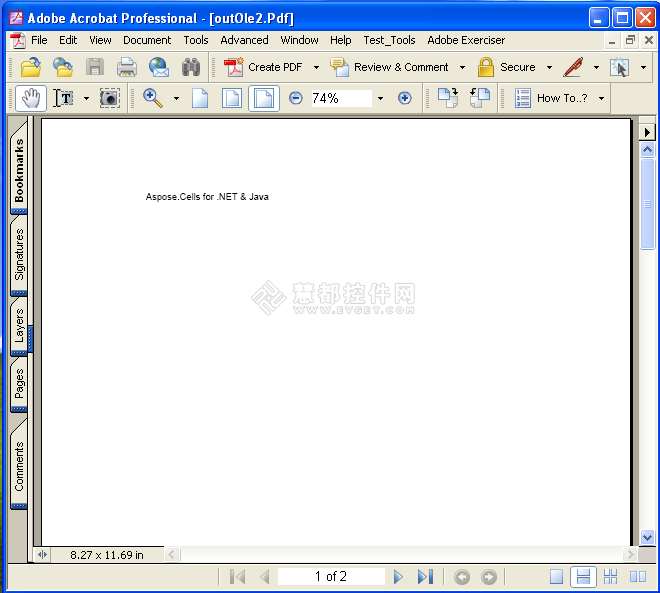Click the Open folder icon

[x=31, y=67]
